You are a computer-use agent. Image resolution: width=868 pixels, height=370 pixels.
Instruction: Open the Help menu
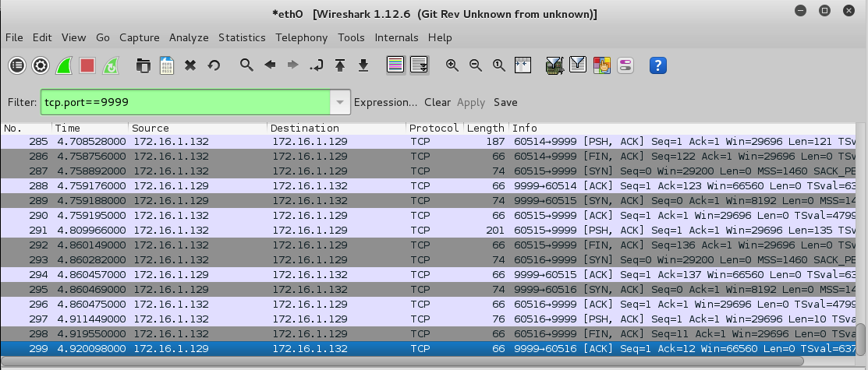tap(440, 37)
